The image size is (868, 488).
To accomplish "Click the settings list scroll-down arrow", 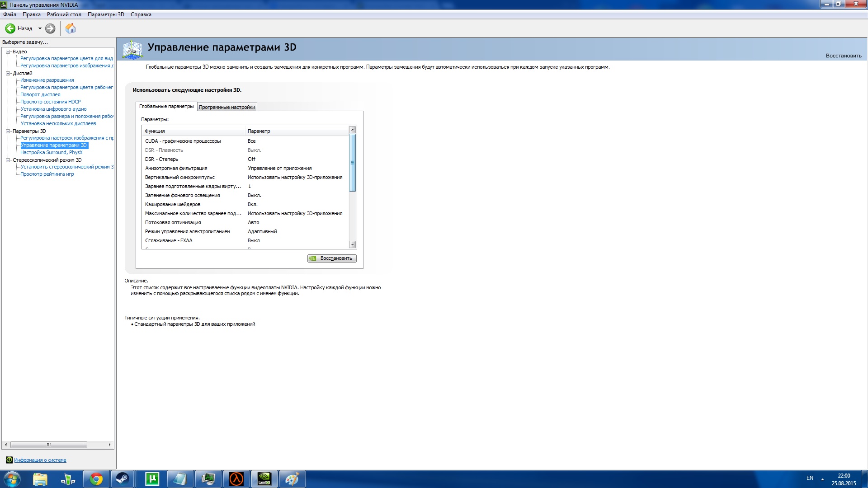I will click(353, 244).
